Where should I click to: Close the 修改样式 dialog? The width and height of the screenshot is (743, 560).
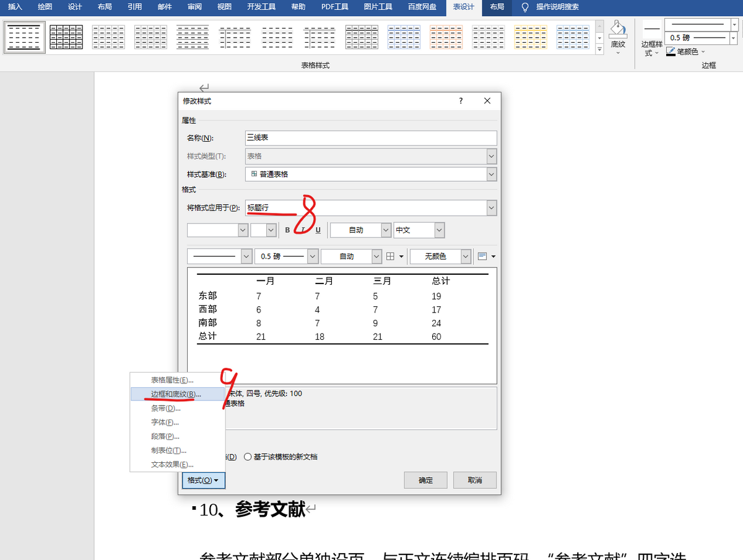tap(487, 101)
